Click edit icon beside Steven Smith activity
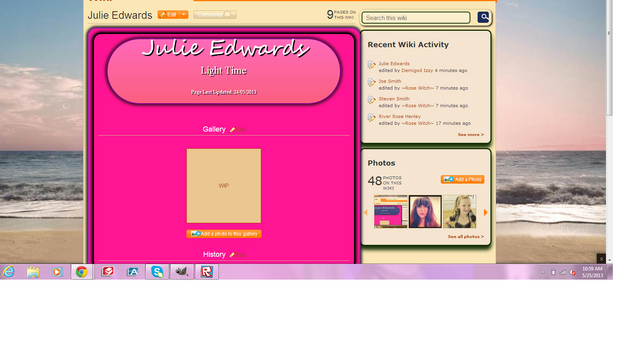This screenshot has height=360, width=640. coord(371,100)
